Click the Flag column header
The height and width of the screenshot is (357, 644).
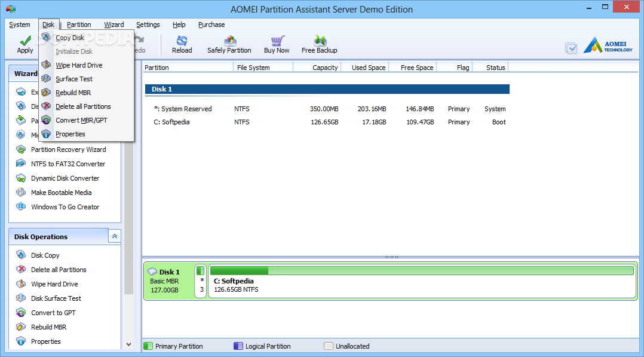pos(455,68)
